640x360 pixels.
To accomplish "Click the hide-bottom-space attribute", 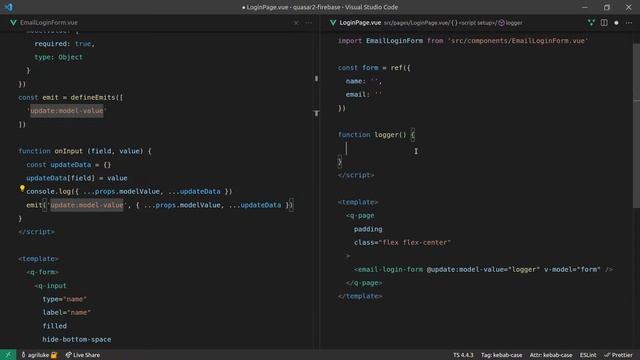I will click(77, 339).
